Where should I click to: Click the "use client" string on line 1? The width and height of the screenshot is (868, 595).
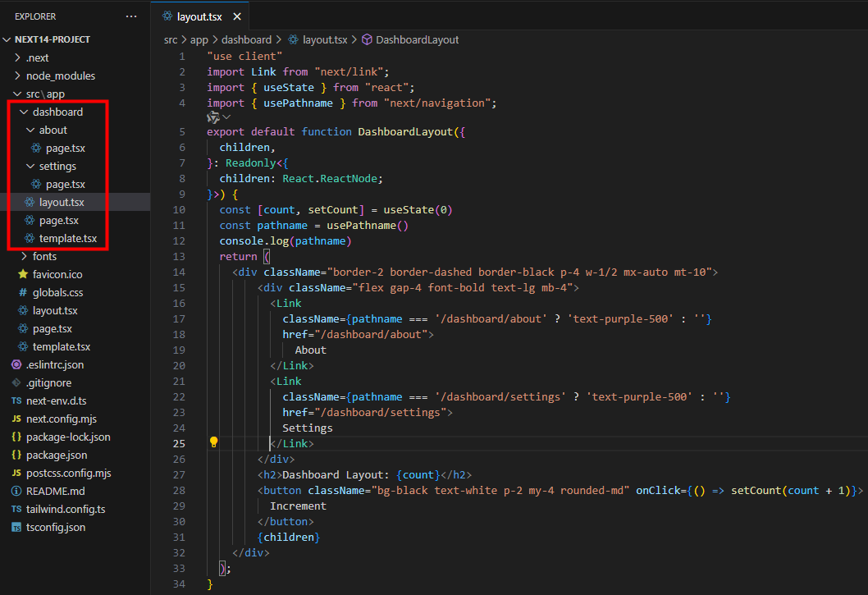244,56
